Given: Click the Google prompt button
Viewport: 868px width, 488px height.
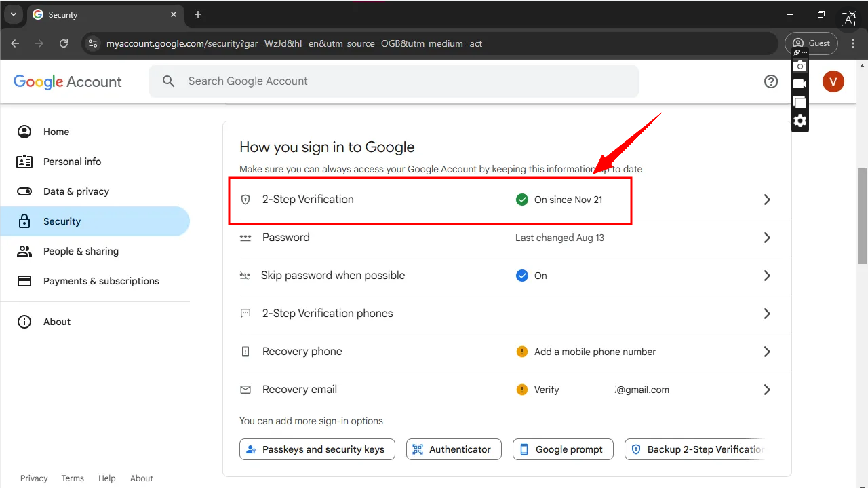Looking at the screenshot, I should [x=563, y=449].
